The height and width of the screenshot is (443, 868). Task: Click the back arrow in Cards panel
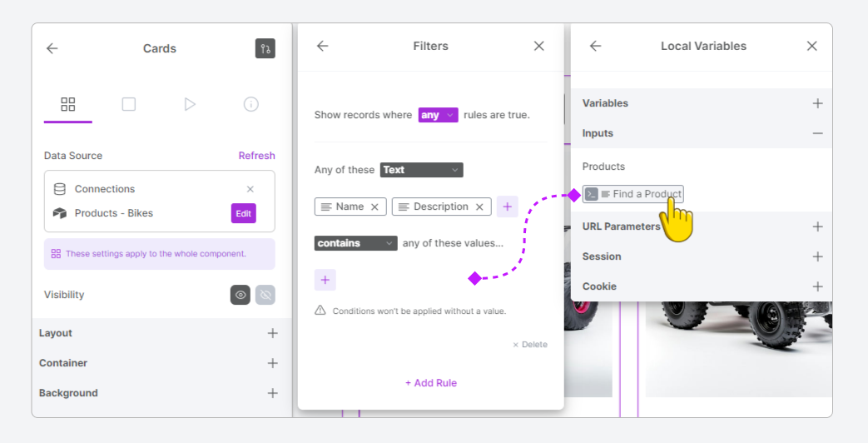pos(52,49)
